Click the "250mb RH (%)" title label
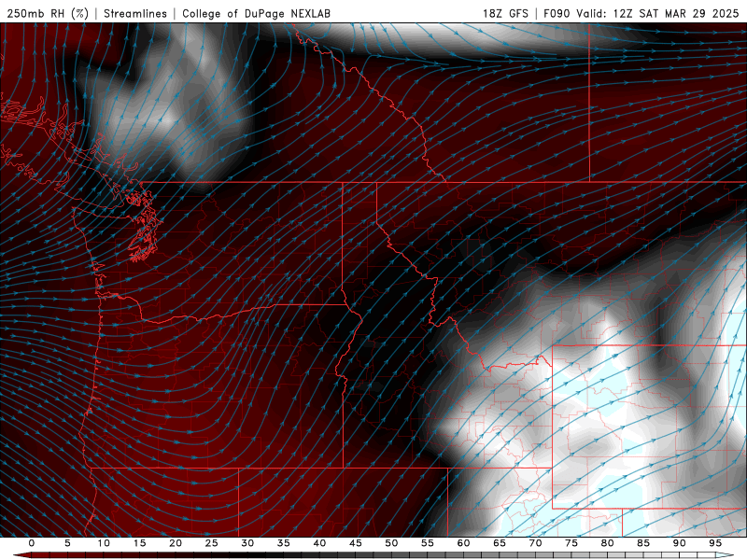This screenshot has height=560, width=747. [x=48, y=13]
